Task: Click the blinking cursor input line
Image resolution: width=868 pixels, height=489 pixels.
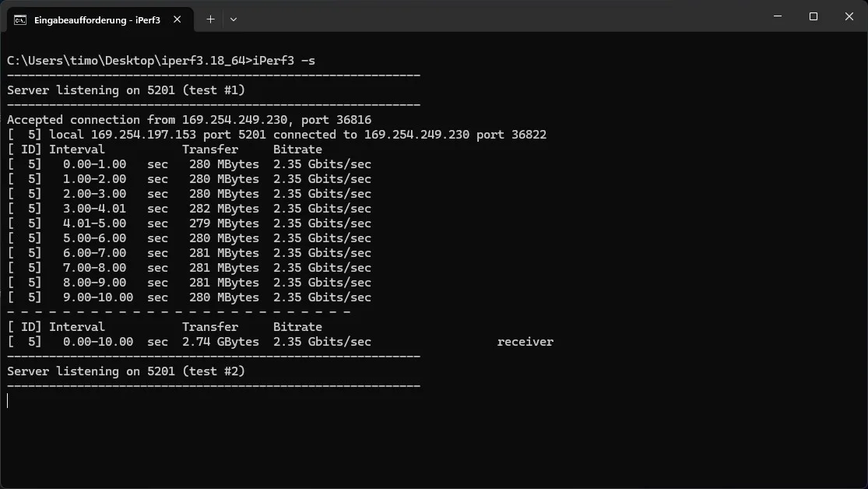Action: point(8,401)
